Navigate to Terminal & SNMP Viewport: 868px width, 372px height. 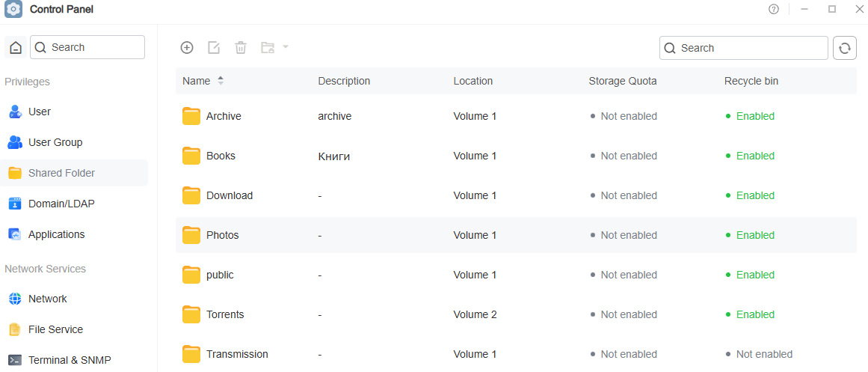tap(70, 360)
